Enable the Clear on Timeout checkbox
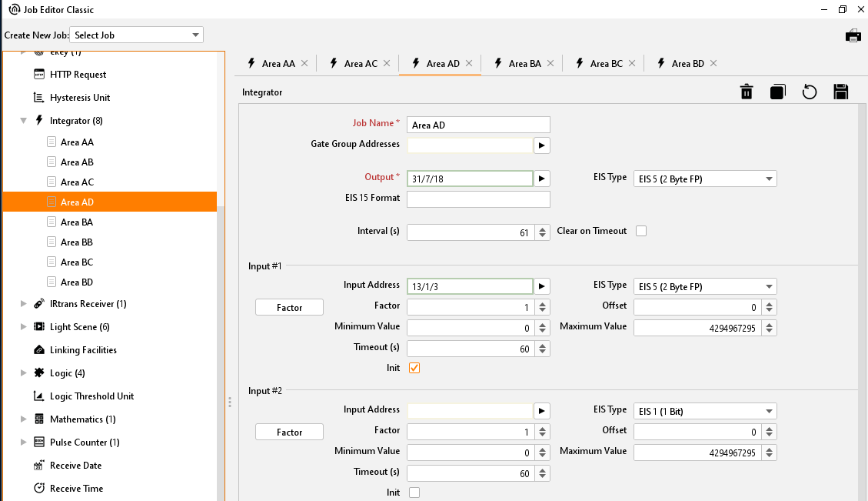868x501 pixels. (x=640, y=231)
